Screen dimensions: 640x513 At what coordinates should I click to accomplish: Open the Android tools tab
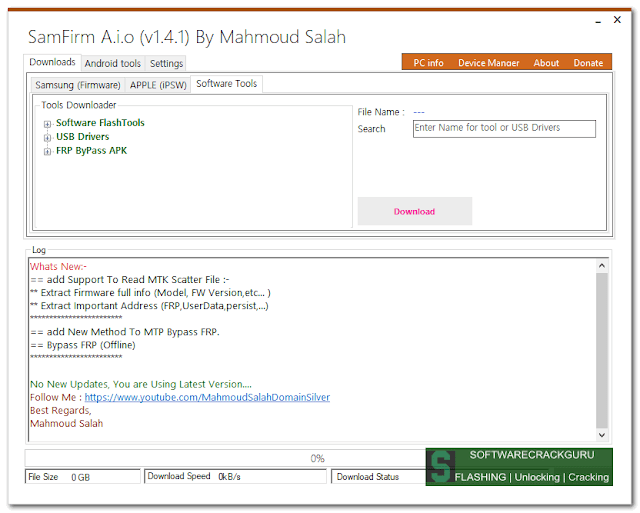click(113, 64)
